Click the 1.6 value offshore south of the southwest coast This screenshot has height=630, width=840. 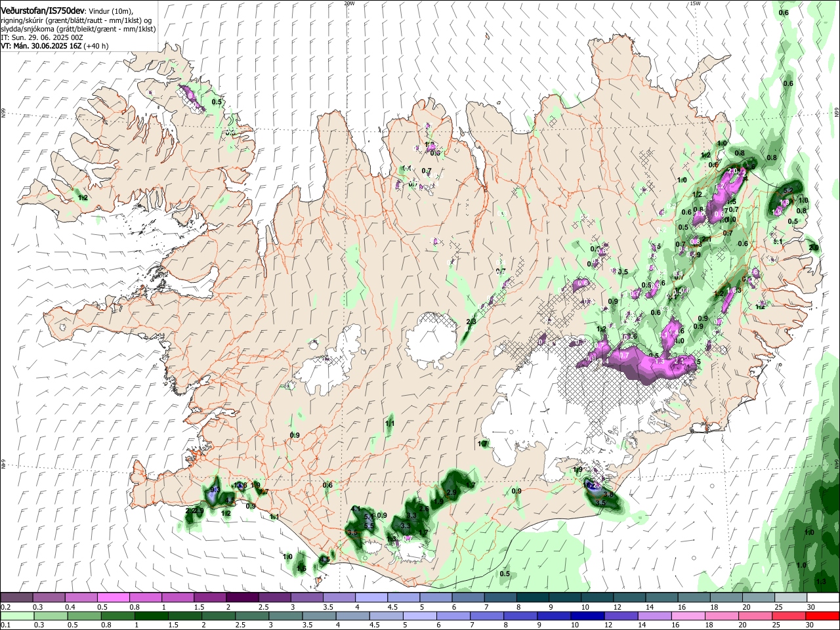pos(301,568)
